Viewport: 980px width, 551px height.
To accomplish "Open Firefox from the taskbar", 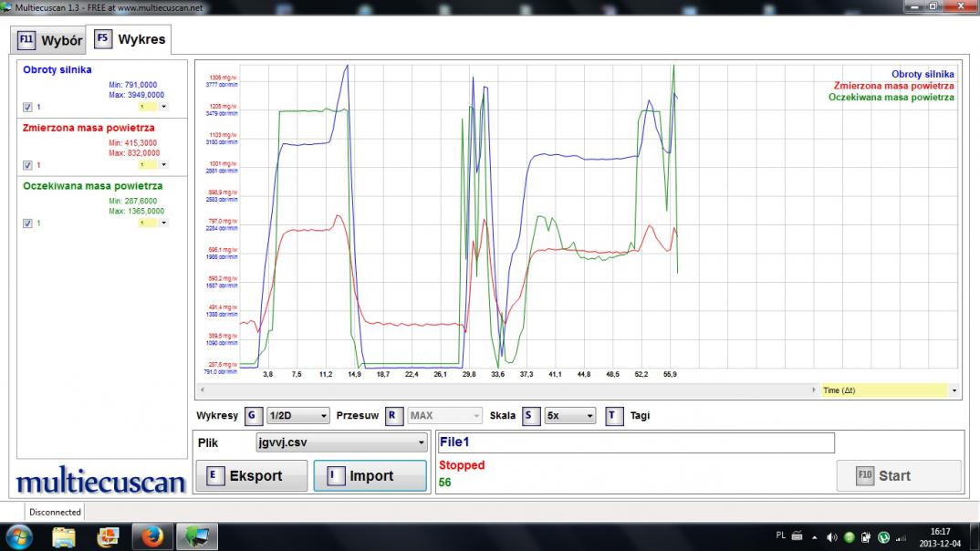I will point(151,536).
